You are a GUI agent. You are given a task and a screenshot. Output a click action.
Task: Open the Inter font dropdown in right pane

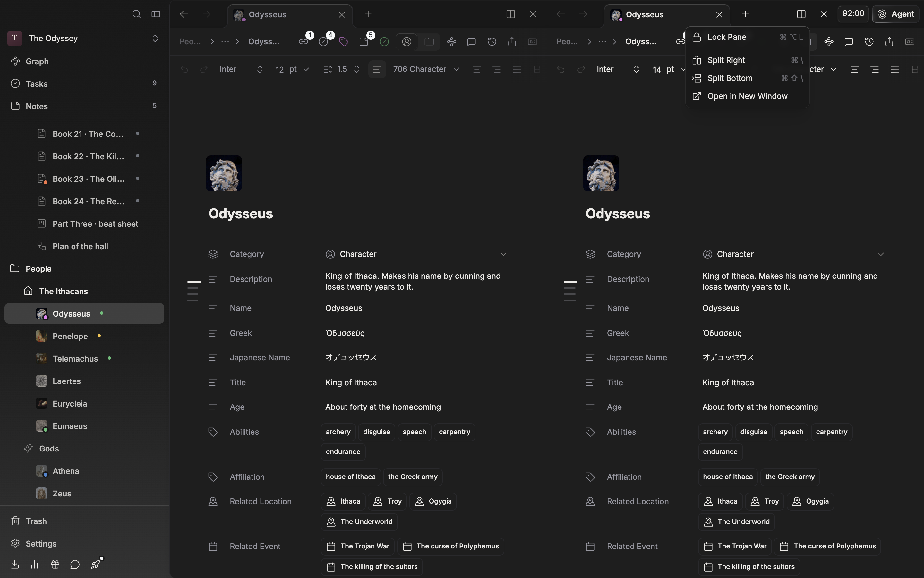click(x=619, y=69)
